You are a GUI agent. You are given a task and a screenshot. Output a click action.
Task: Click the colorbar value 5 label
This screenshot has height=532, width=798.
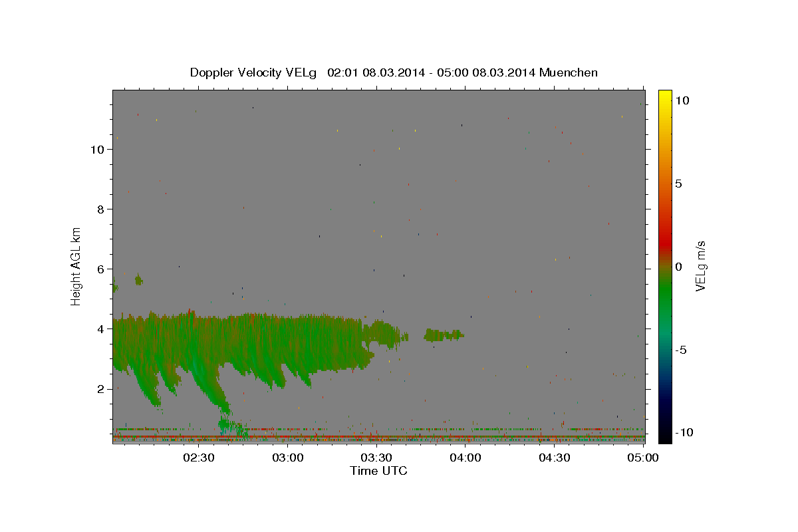tap(678, 184)
